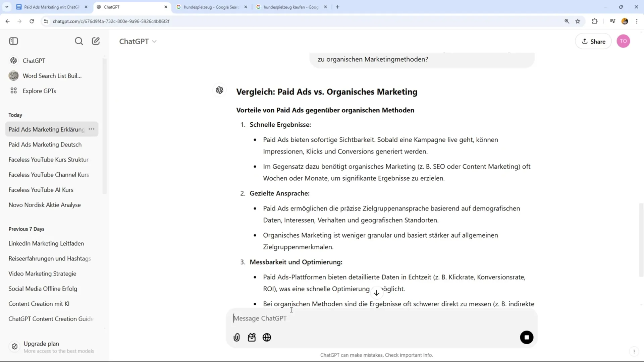Share this conversation
The width and height of the screenshot is (644, 362).
pos(593,41)
